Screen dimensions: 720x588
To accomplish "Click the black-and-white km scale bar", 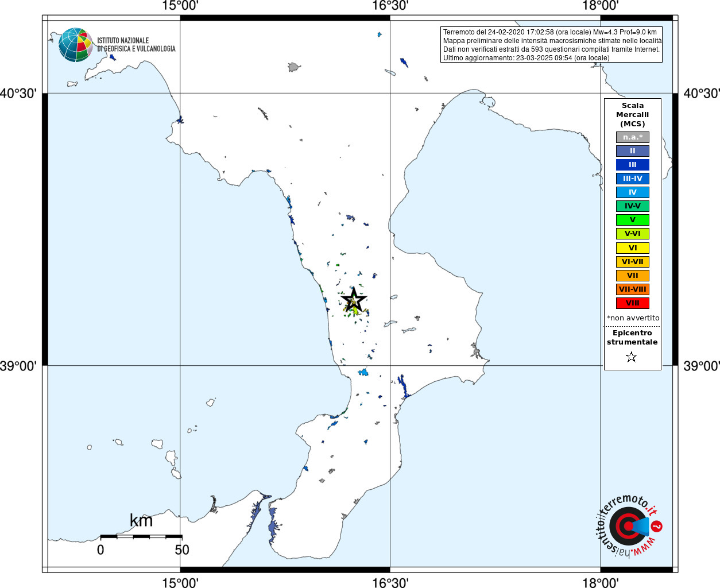I will click(141, 536).
